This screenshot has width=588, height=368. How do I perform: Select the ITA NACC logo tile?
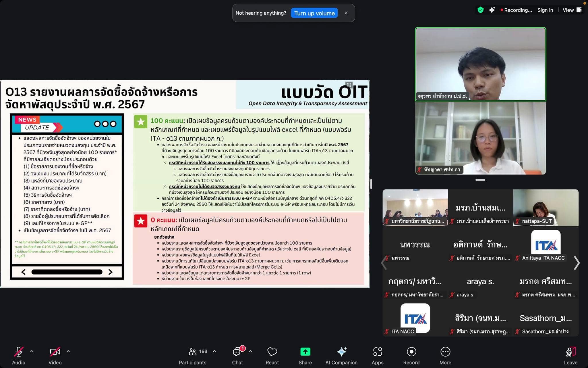(415, 318)
